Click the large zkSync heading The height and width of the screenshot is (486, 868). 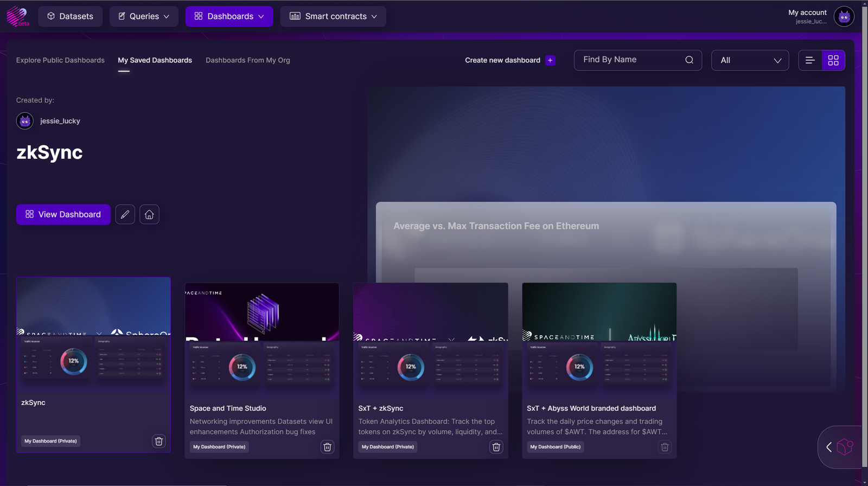point(49,152)
